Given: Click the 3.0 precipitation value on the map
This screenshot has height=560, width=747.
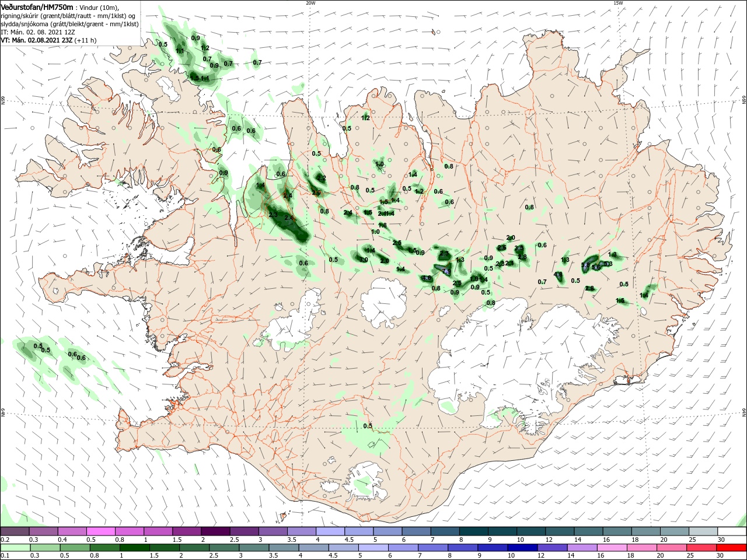Looking at the screenshot, I should (x=364, y=260).
